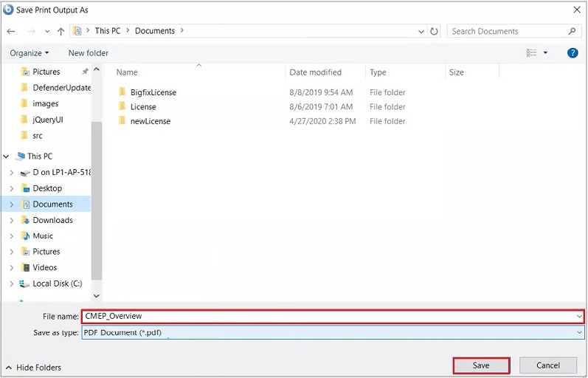The height and width of the screenshot is (378, 588).
Task: Click navigation pane scroll up arrow
Action: tap(97, 69)
